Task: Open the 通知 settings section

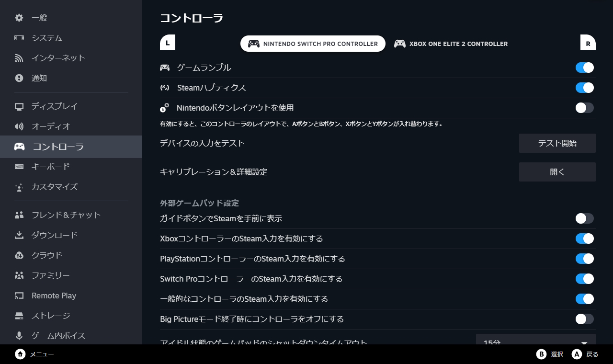Action: [71, 78]
